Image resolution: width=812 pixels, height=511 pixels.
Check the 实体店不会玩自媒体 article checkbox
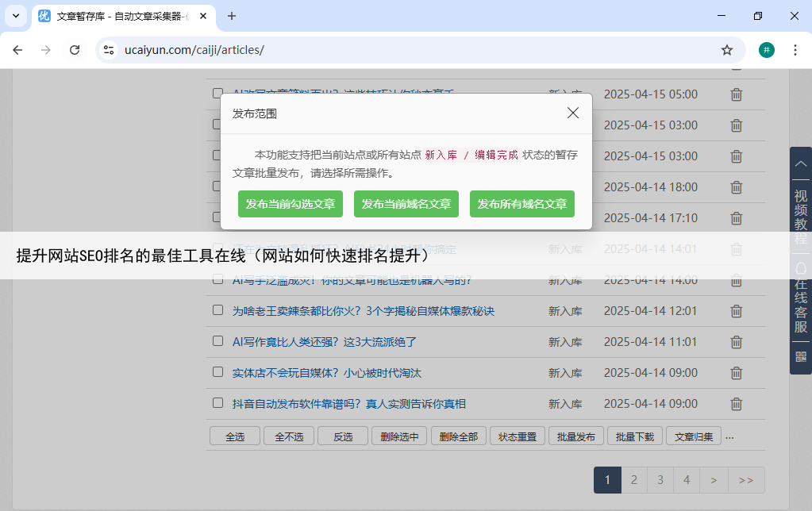point(217,372)
